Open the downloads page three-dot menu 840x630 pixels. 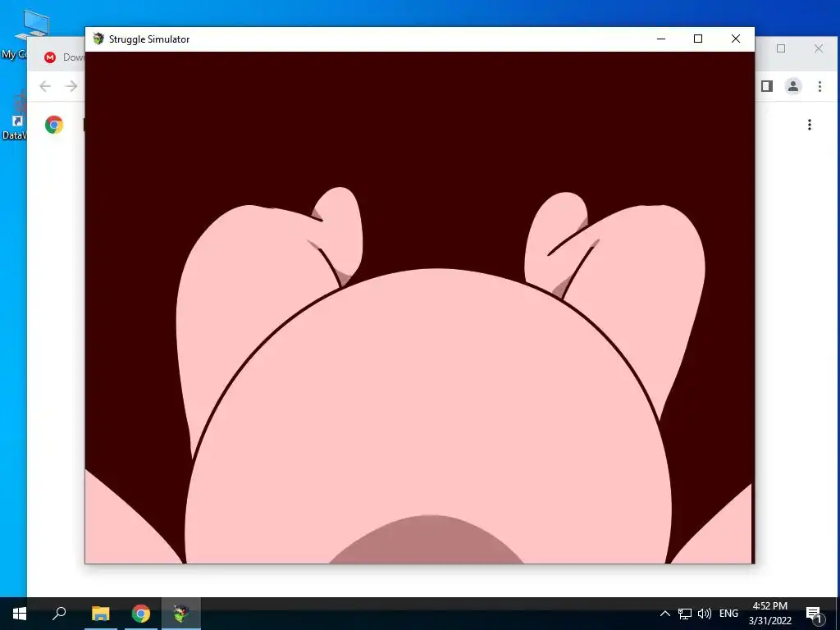(x=810, y=125)
